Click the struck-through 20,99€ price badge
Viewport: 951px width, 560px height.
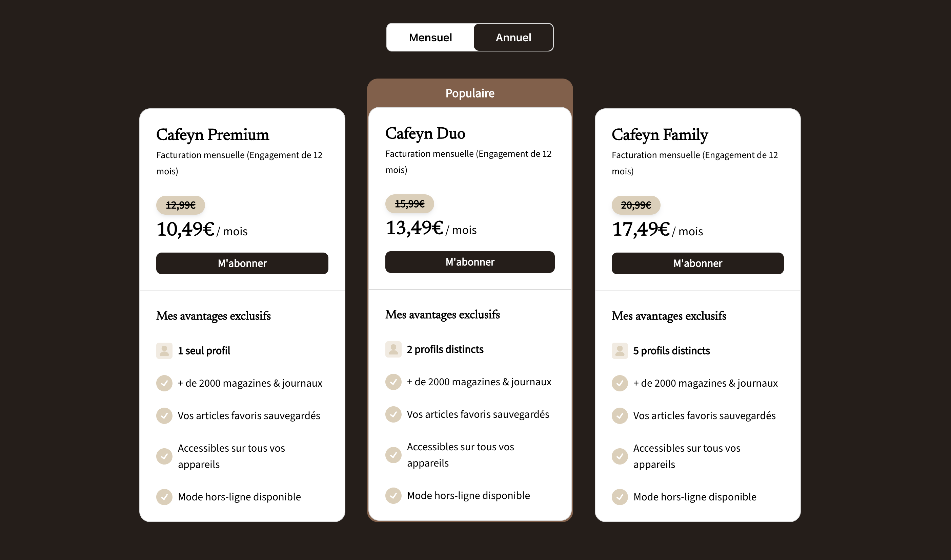[x=636, y=205]
